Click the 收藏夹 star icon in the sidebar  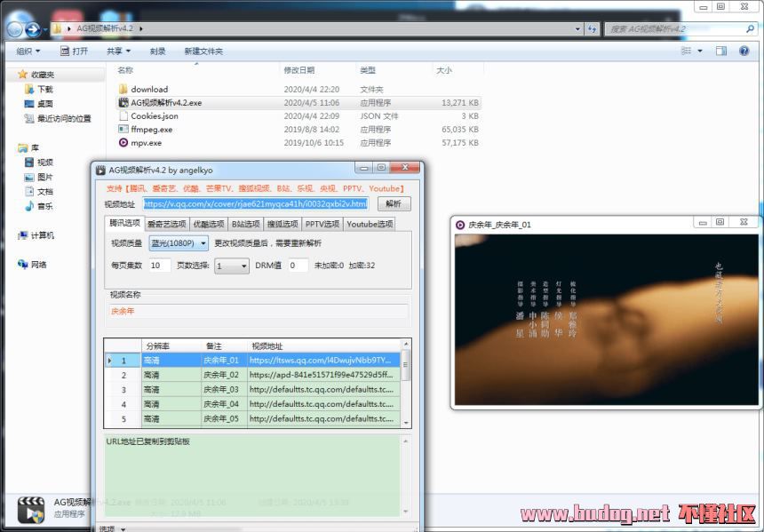pos(22,75)
